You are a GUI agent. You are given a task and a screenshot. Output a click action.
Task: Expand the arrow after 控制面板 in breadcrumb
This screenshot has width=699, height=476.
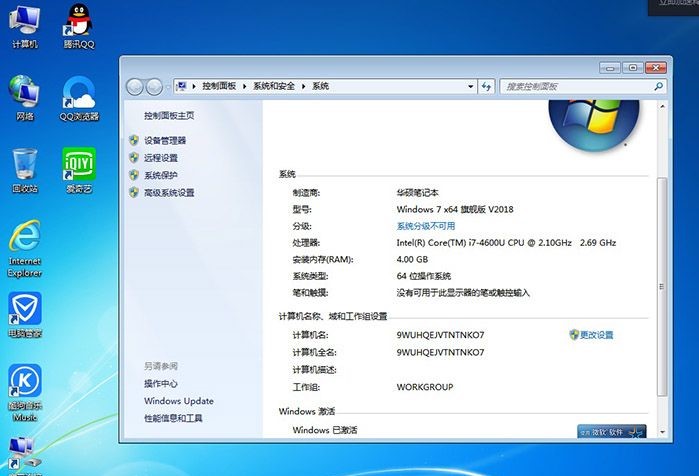coord(244,87)
